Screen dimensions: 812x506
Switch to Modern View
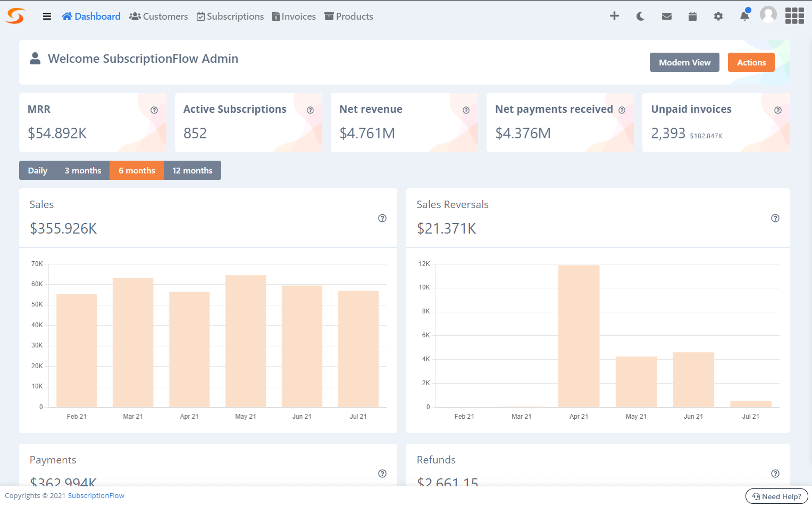pos(684,62)
